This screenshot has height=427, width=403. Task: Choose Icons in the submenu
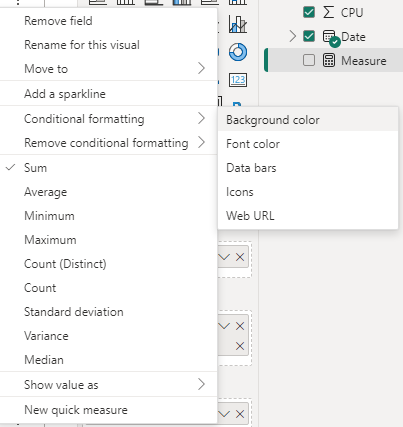[308, 192]
